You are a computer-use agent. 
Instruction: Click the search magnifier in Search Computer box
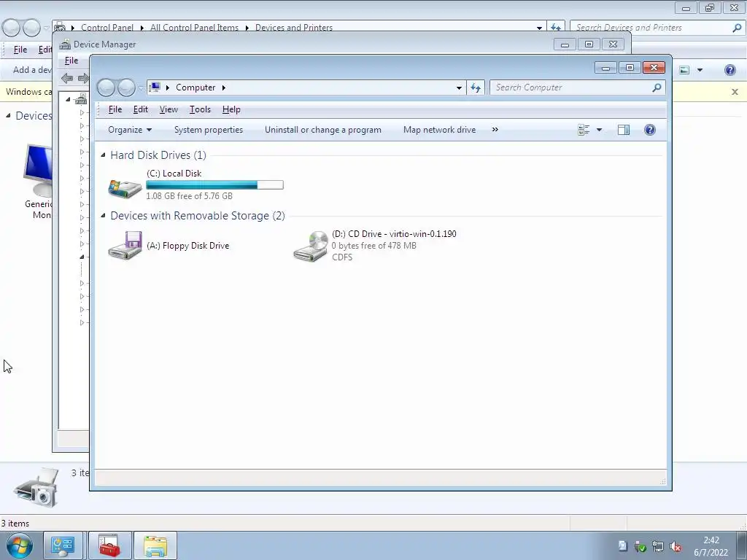point(657,87)
